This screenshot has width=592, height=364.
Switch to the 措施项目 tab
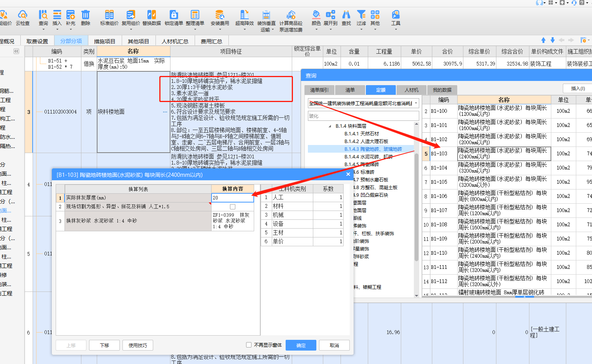click(104, 41)
